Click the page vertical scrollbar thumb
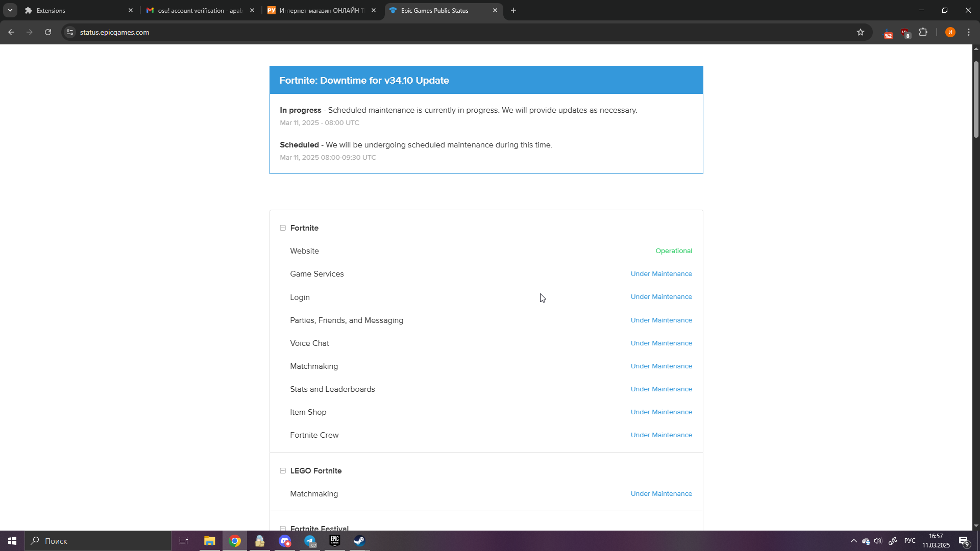Image resolution: width=980 pixels, height=551 pixels. (x=976, y=99)
